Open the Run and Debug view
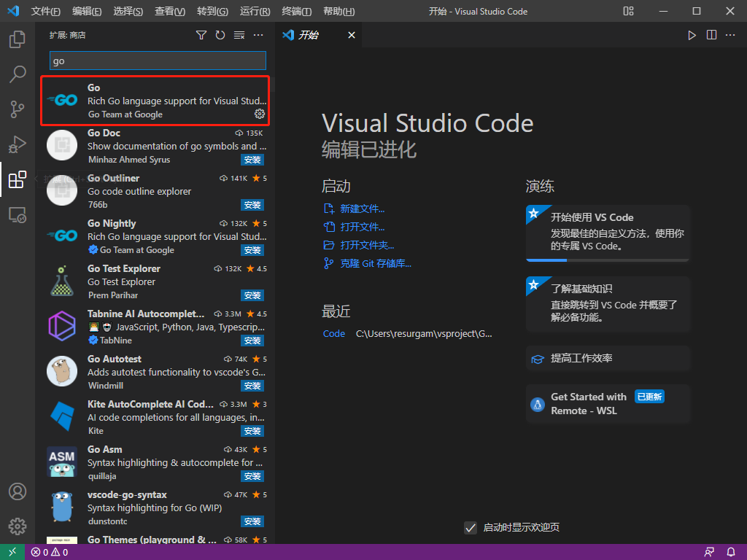 [x=18, y=144]
